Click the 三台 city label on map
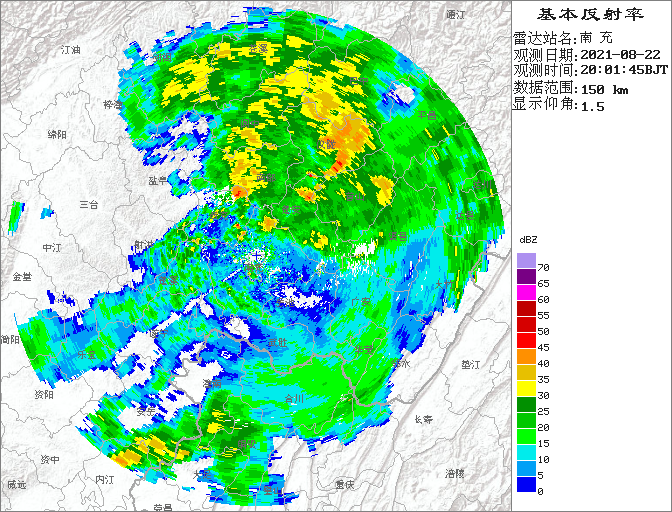Image resolution: width=672 pixels, height=512 pixels. click(x=88, y=204)
